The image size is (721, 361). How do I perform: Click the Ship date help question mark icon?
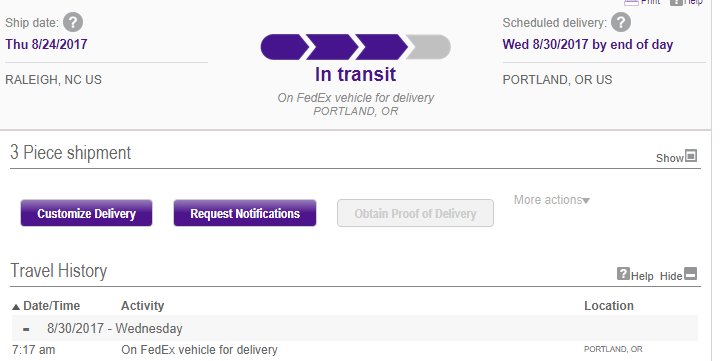[x=73, y=22]
